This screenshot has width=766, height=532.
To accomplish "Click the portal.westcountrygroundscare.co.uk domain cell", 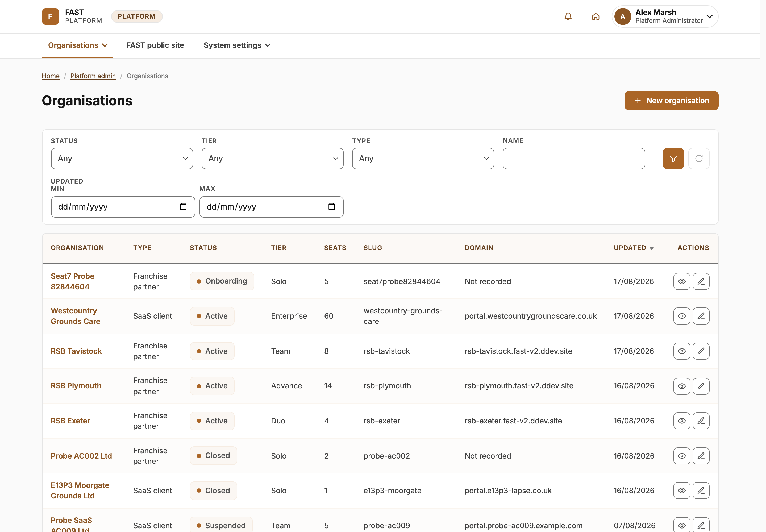I will pos(530,316).
